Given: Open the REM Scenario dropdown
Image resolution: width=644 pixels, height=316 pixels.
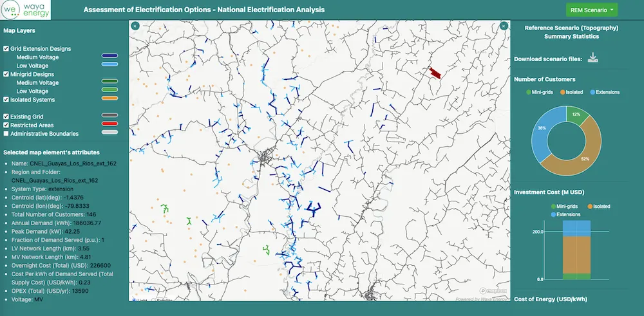Looking at the screenshot, I should (591, 10).
